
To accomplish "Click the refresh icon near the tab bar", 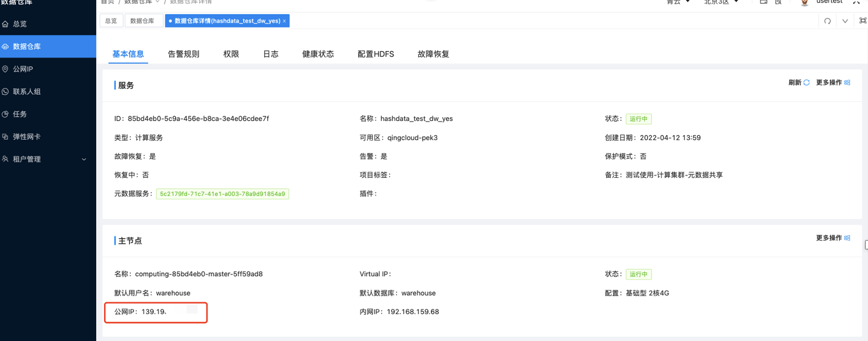I will (x=827, y=20).
